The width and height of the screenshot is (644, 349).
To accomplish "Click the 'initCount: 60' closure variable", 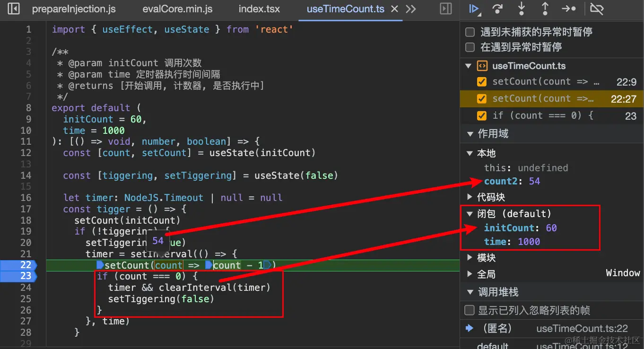I will point(521,228).
